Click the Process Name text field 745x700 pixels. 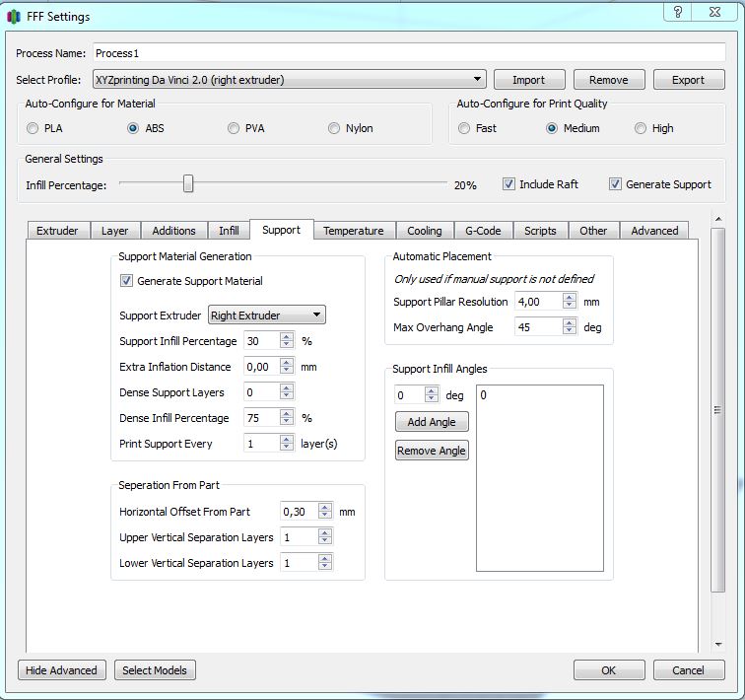pos(408,53)
